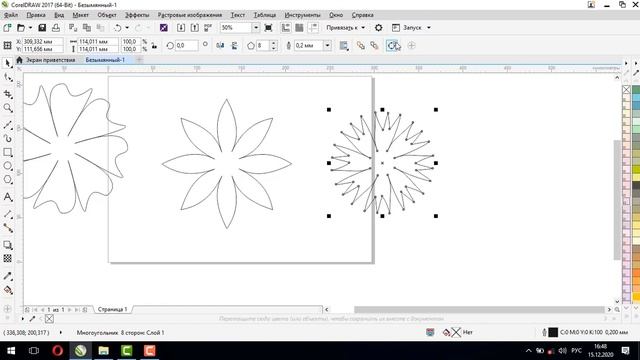640x360 pixels.
Task: Choose the Interactive Fill tool
Action: (x=7, y=290)
